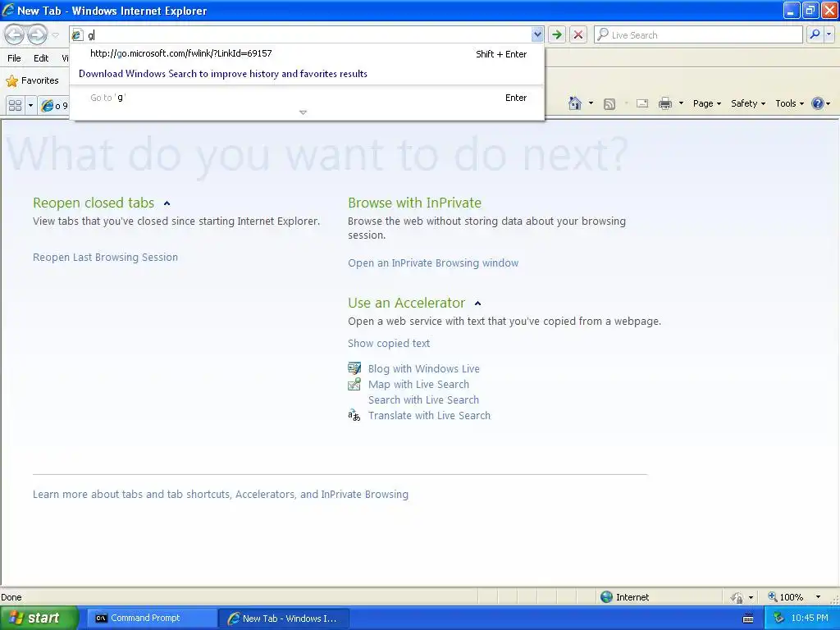Click Map with Live Search accelerator
This screenshot has height=630, width=840.
tap(418, 384)
